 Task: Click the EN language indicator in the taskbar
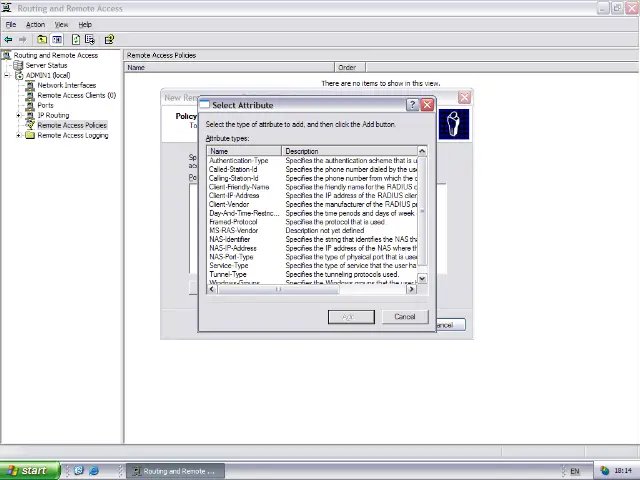point(575,471)
